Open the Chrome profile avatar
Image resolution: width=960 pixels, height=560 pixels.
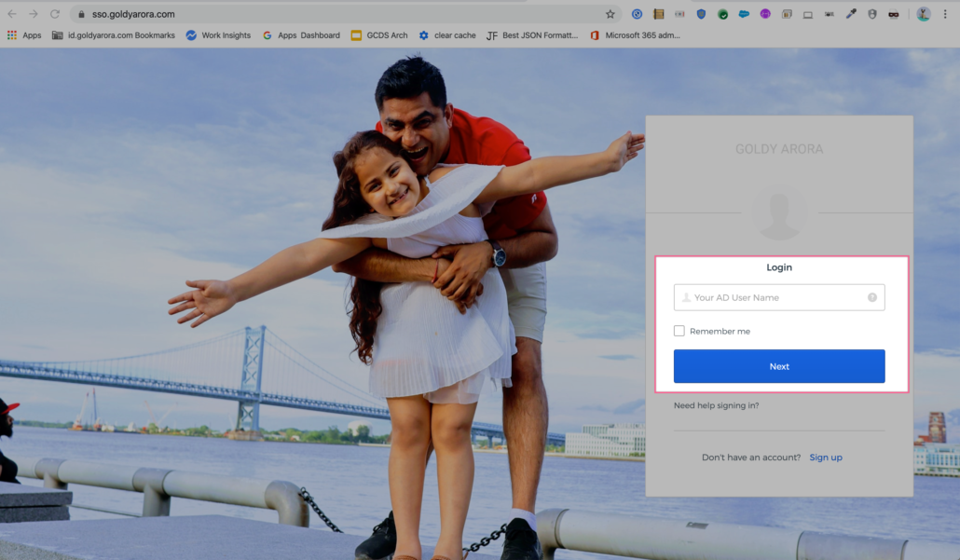(x=924, y=14)
